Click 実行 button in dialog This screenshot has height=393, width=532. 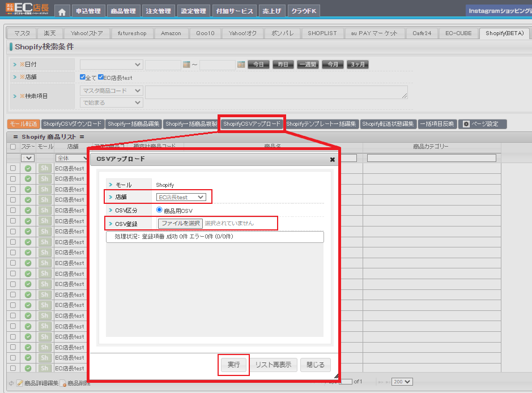(x=233, y=365)
